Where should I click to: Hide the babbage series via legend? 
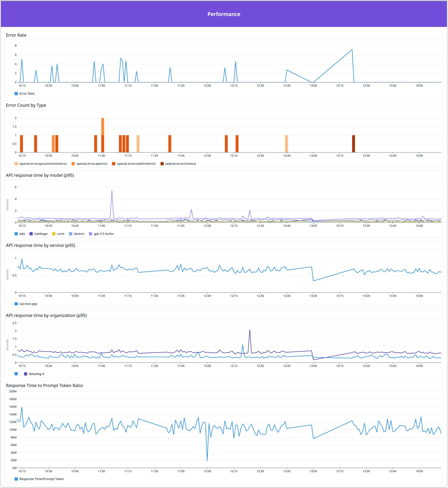pyautogui.click(x=41, y=234)
